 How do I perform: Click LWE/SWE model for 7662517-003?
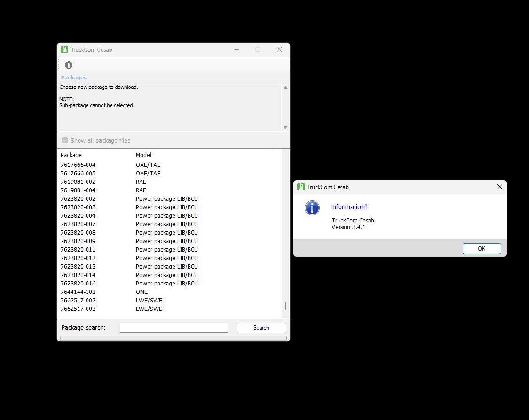[x=149, y=309]
